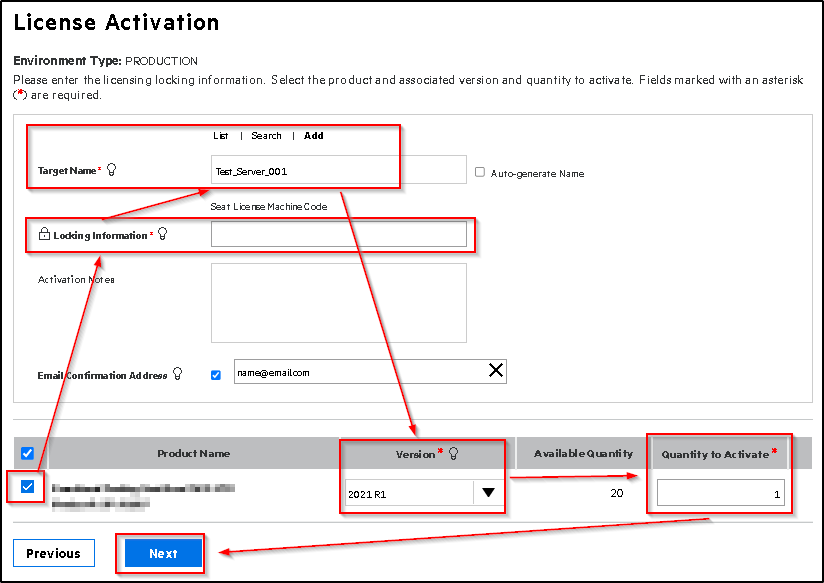Image resolution: width=824 pixels, height=583 pixels.
Task: Toggle the select-all checkbox in table header
Action: tap(27, 453)
